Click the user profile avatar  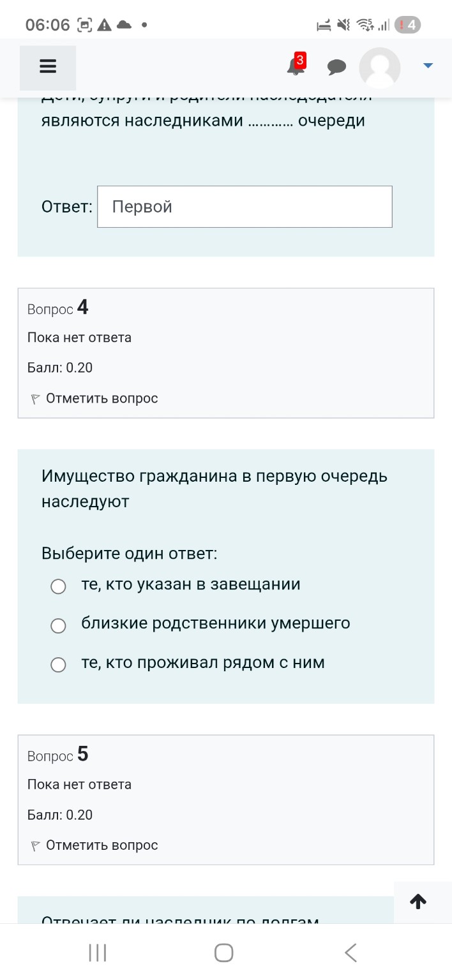[379, 68]
